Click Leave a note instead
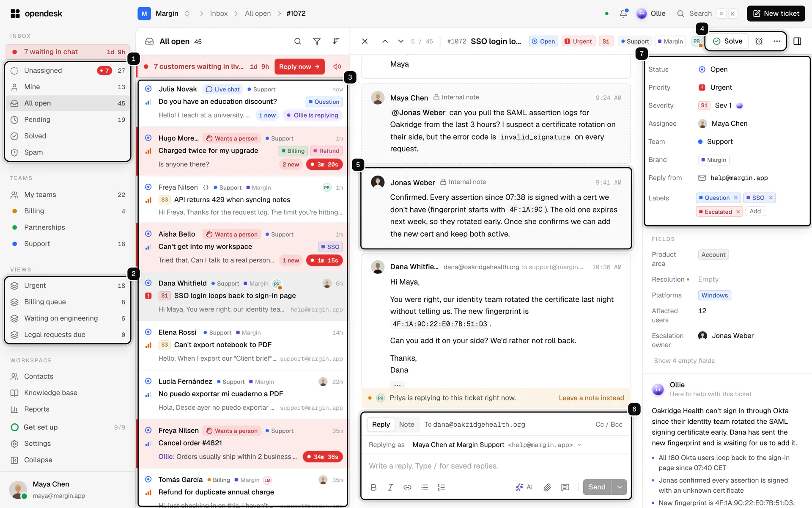The height and width of the screenshot is (508, 812). tap(591, 398)
